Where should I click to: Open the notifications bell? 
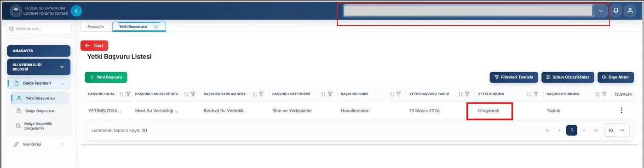click(x=616, y=11)
